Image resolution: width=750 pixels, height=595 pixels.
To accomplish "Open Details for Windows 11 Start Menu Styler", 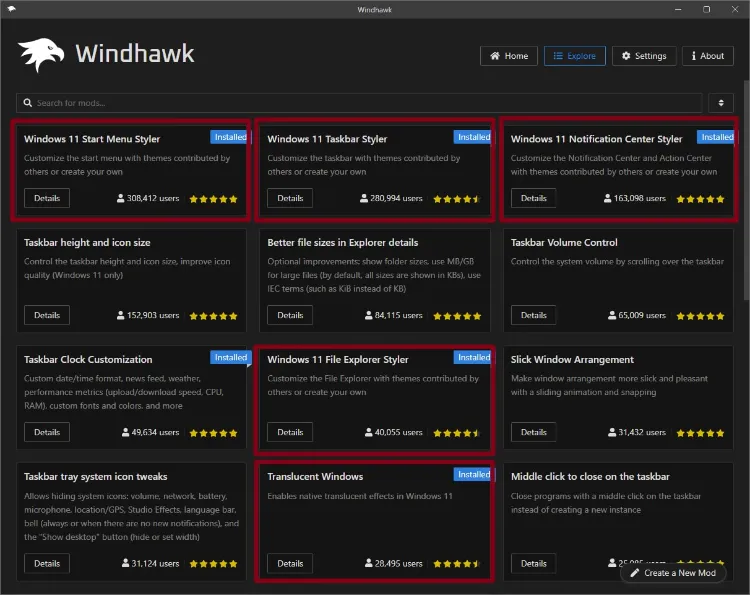I will [x=47, y=198].
